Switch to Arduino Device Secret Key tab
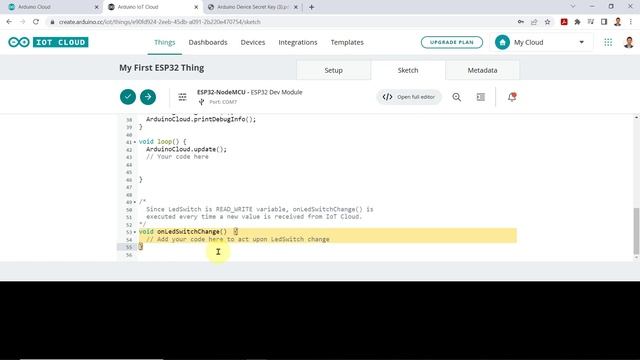 click(x=253, y=7)
